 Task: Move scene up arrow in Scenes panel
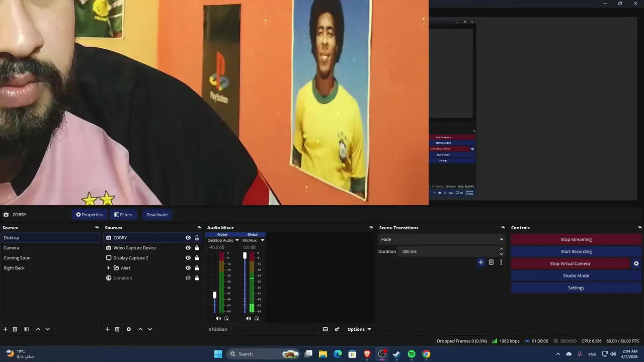pos(38,329)
